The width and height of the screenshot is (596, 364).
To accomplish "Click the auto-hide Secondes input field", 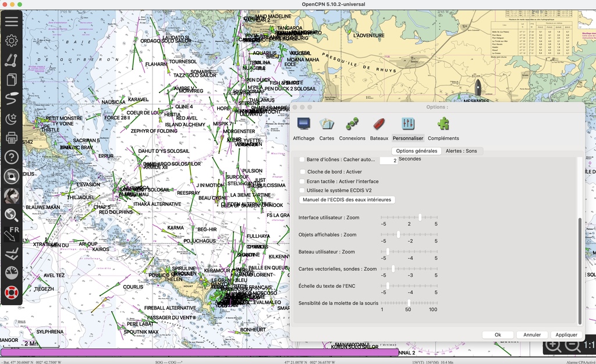I will pyautogui.click(x=388, y=160).
